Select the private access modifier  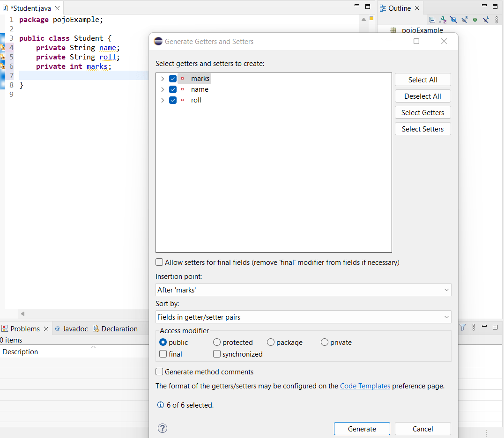324,342
